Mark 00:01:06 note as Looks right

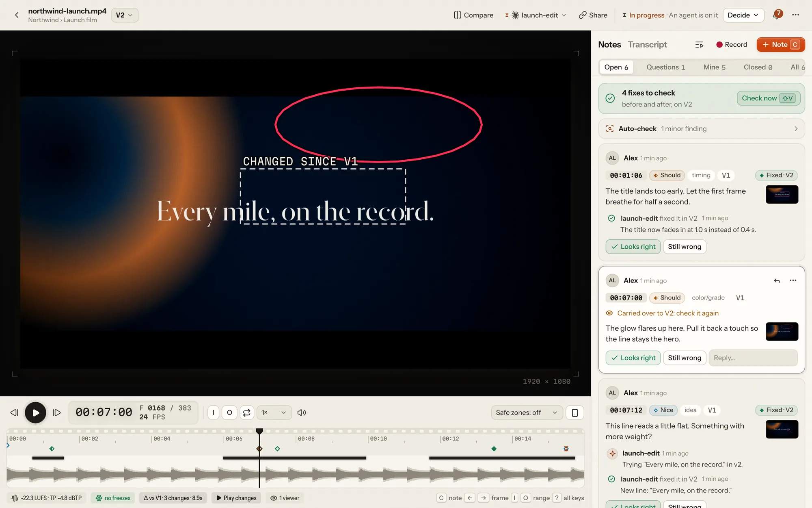pos(633,247)
